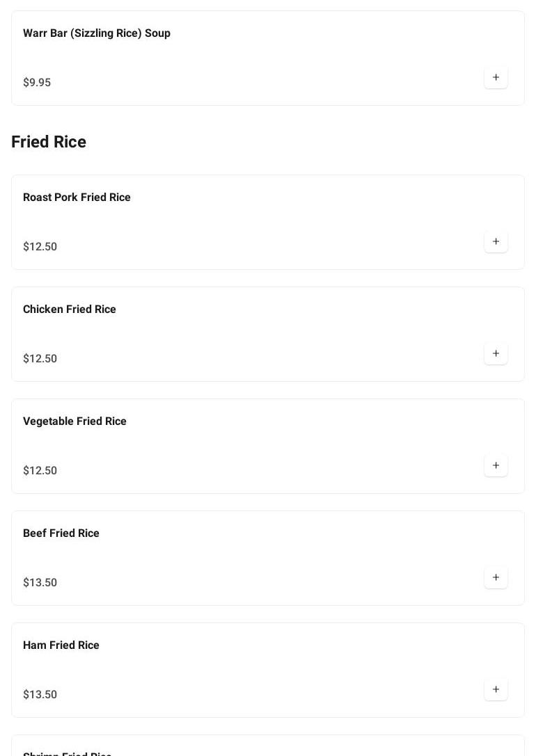This screenshot has height=756, width=536.
Task: Add Beef Fried Rice using plus icon
Action: coord(496,577)
